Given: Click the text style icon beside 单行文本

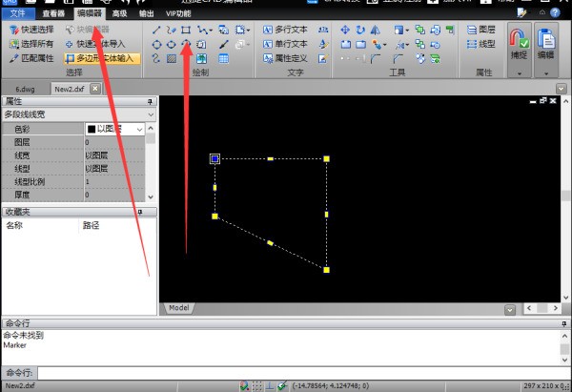Looking at the screenshot, I should (x=323, y=45).
